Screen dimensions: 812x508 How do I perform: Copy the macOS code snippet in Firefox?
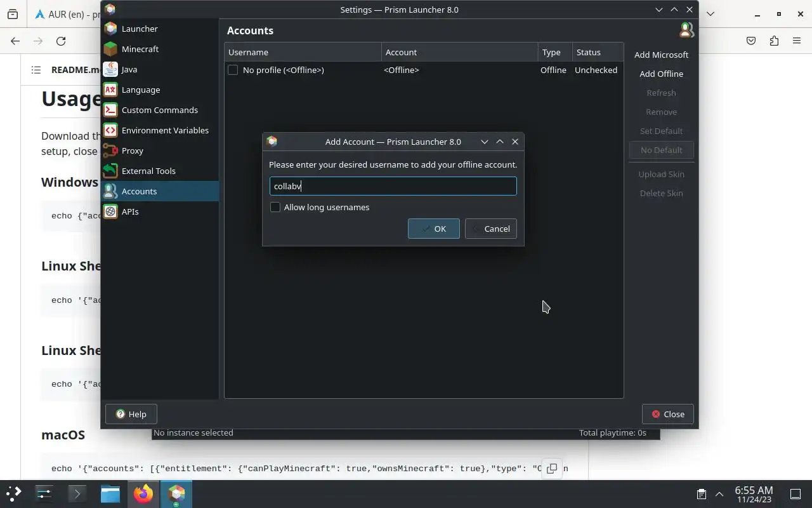pos(552,468)
